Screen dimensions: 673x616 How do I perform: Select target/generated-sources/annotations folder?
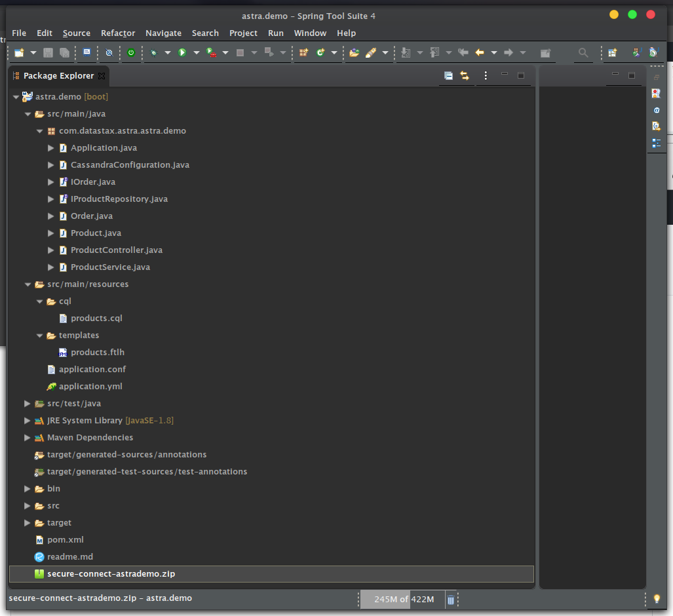click(126, 455)
